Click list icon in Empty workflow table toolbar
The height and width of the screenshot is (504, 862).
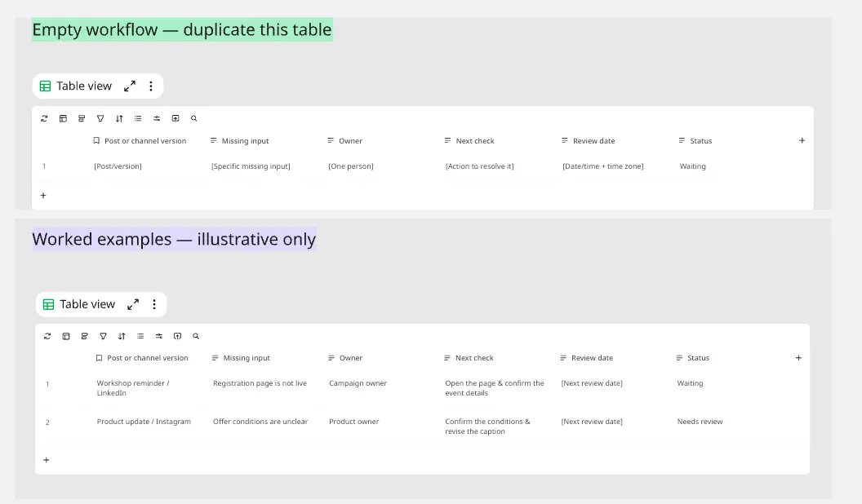138,118
